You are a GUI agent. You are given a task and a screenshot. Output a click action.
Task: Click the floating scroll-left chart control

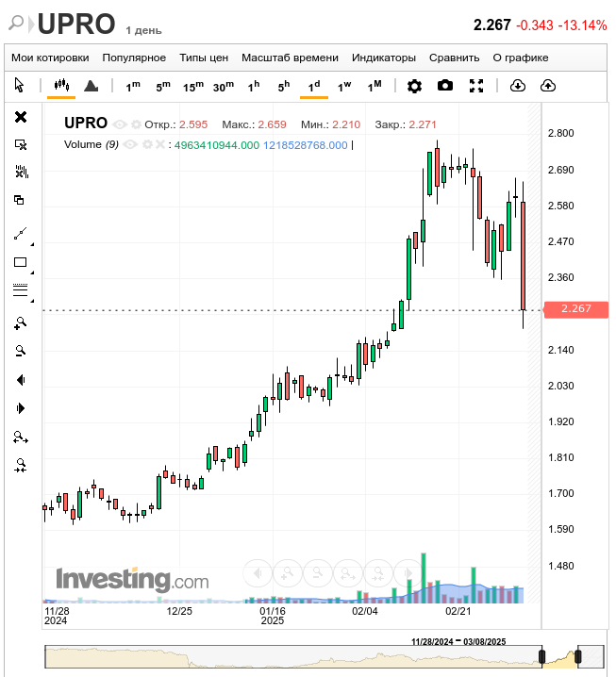point(258,573)
